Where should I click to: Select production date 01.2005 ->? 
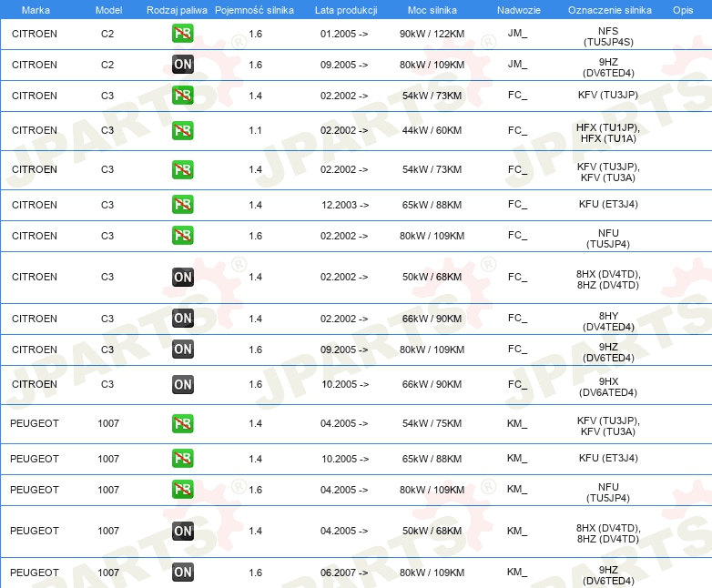click(x=344, y=34)
